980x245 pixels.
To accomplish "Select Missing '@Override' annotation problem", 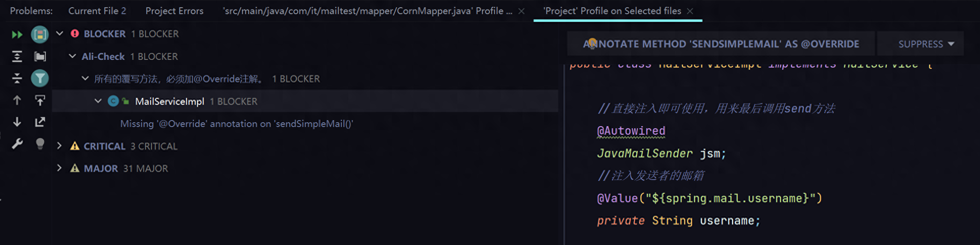I will pos(237,124).
